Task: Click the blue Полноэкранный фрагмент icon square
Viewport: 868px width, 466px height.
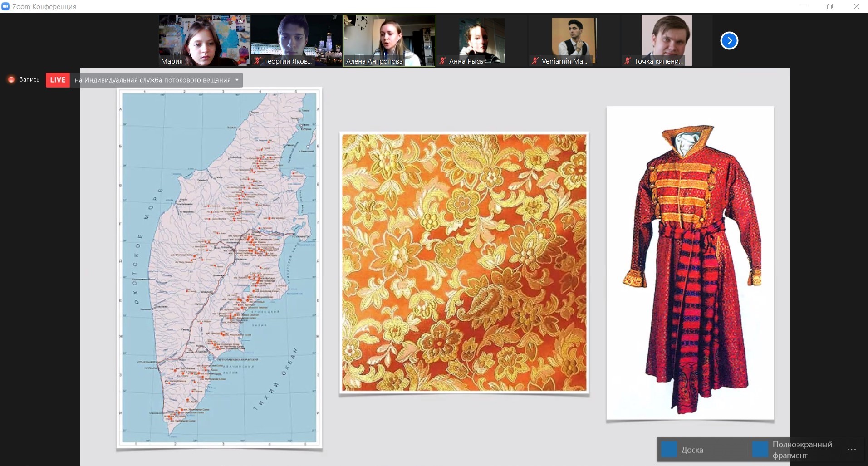Action: tap(760, 449)
